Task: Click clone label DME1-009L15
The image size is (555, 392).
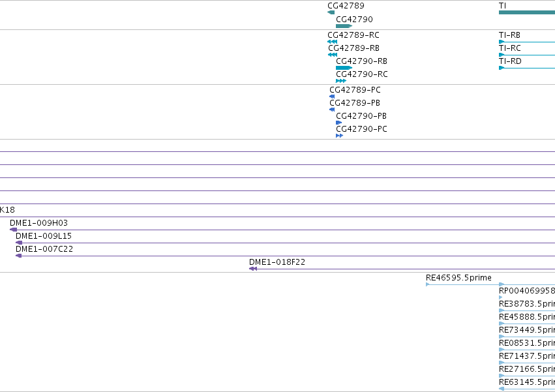Action: [44, 236]
